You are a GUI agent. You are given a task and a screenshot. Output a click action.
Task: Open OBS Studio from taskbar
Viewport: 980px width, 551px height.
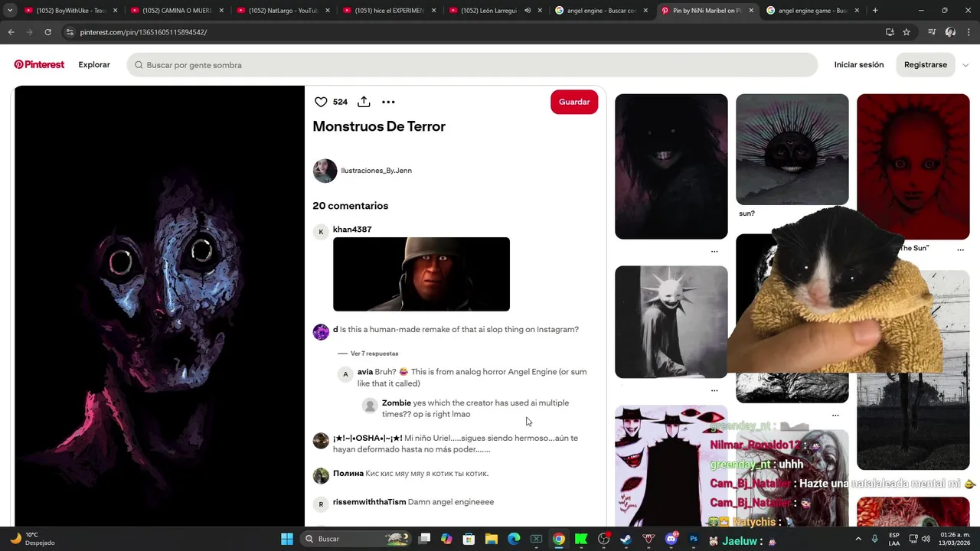coord(603,539)
